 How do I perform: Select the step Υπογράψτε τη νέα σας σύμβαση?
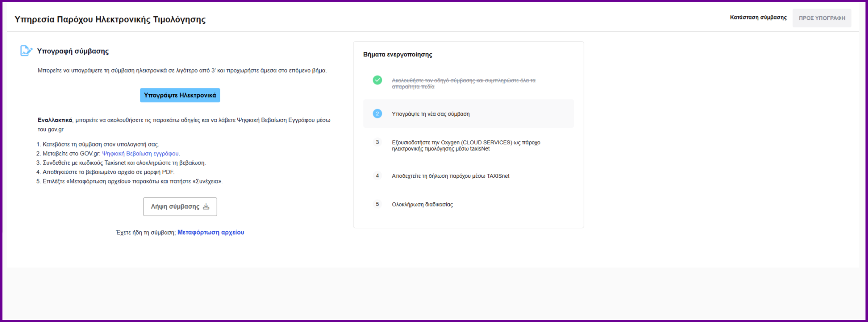[431, 114]
